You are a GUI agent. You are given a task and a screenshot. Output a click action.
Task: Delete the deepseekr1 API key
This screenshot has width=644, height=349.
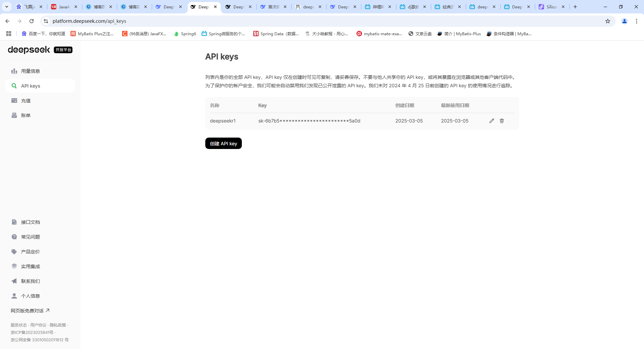coord(502,121)
